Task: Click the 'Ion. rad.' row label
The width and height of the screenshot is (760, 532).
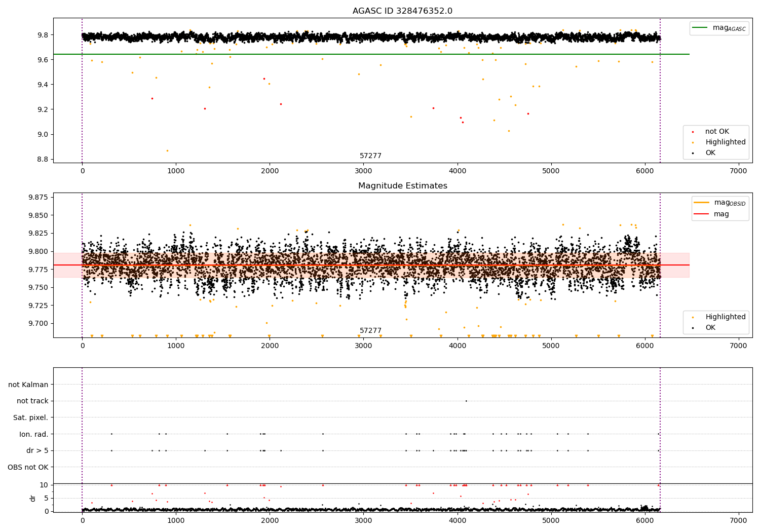Action: (x=34, y=434)
